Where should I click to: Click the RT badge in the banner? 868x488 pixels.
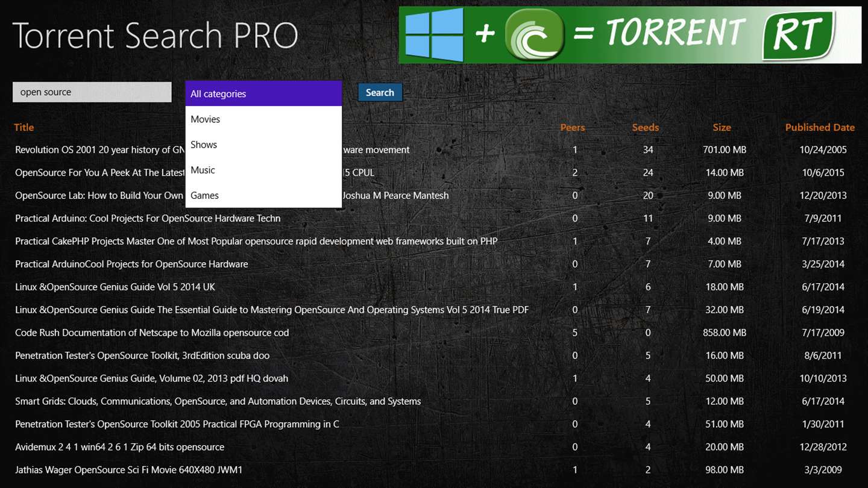(798, 35)
